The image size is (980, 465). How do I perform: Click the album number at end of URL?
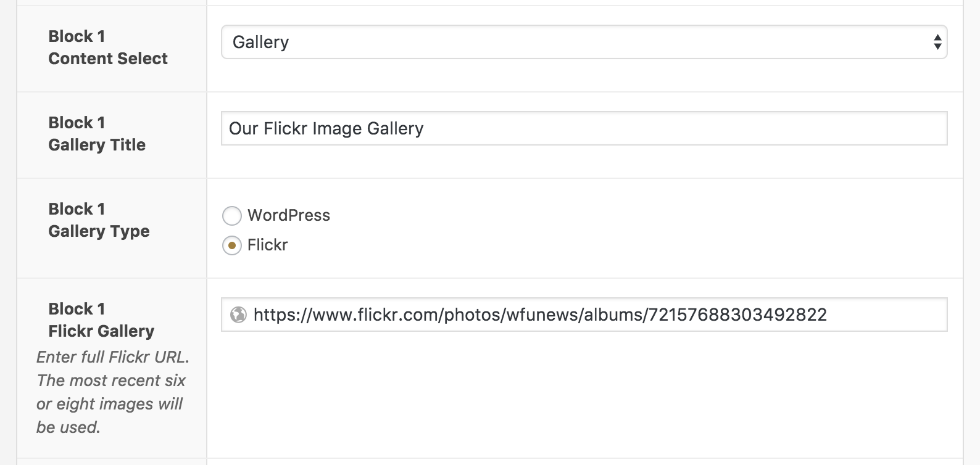(738, 315)
